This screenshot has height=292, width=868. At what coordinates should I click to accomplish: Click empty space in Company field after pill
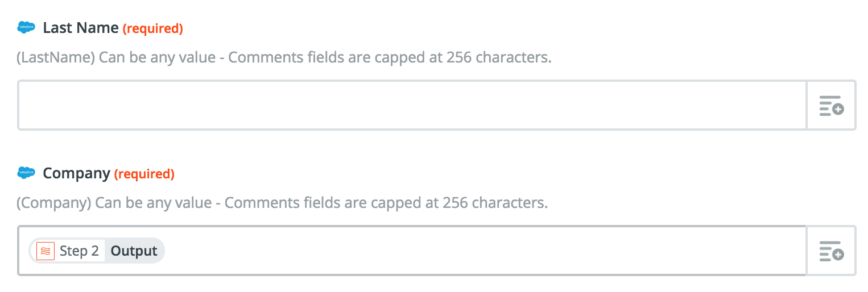pyautogui.click(x=483, y=251)
